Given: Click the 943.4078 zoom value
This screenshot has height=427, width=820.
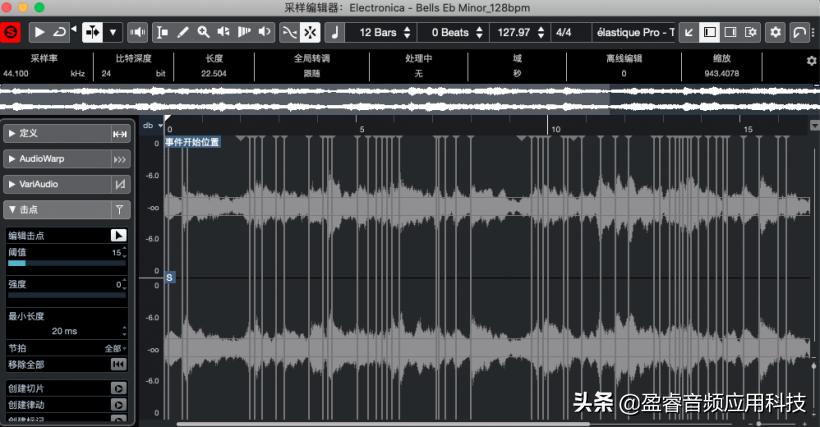Looking at the screenshot, I should click(722, 74).
